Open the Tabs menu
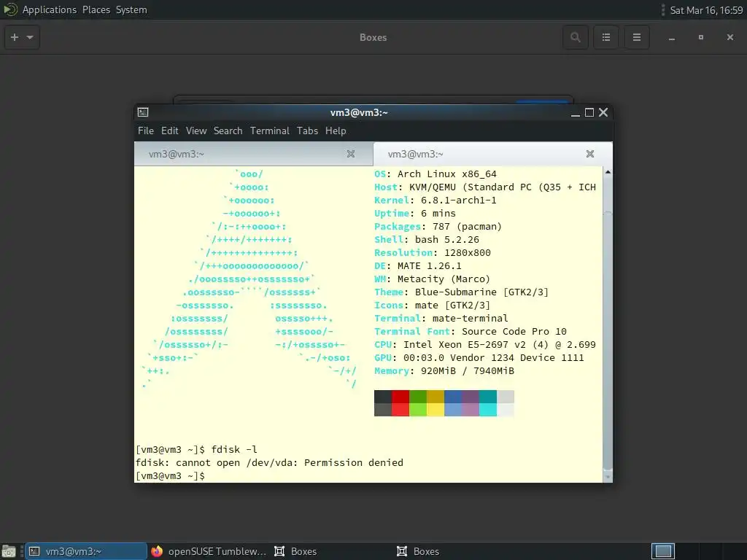 tap(307, 131)
